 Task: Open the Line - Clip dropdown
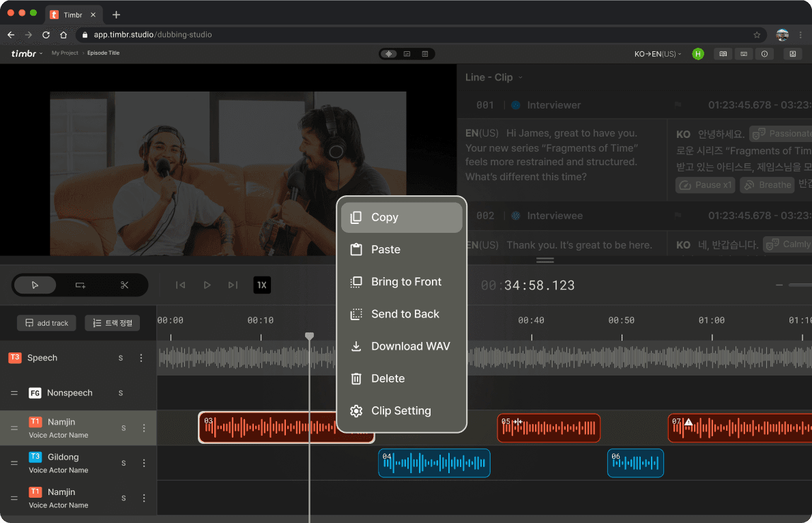click(x=493, y=77)
